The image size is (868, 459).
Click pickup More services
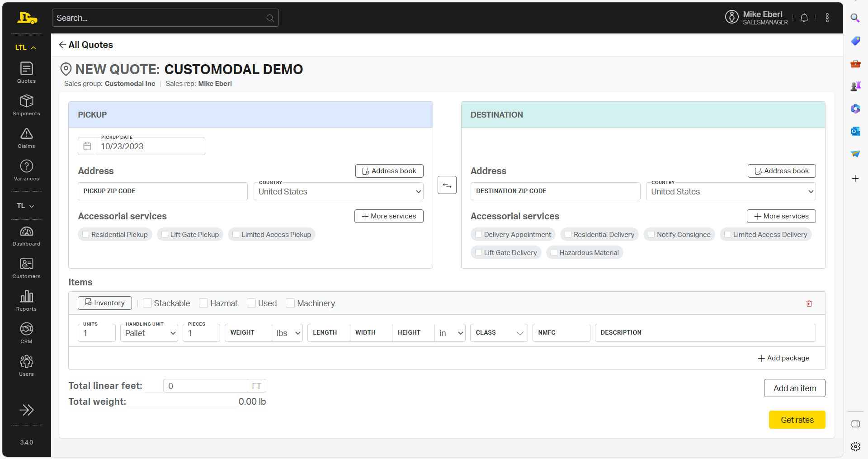tap(389, 216)
